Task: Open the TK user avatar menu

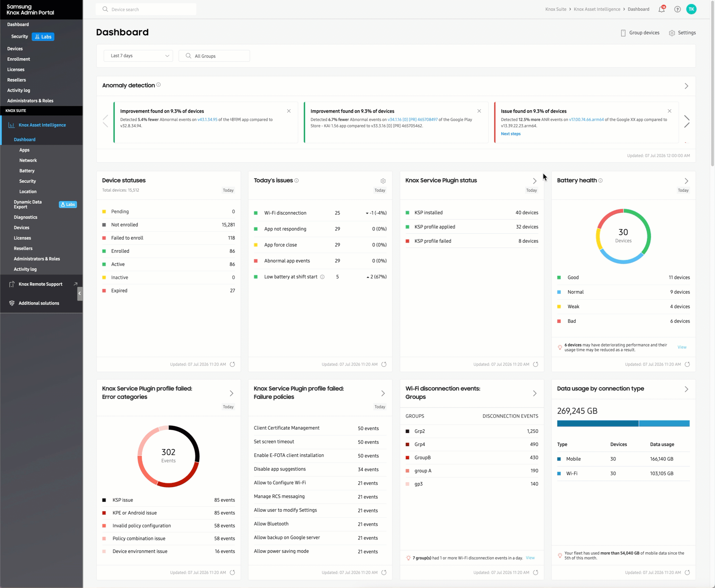Action: 691,9
